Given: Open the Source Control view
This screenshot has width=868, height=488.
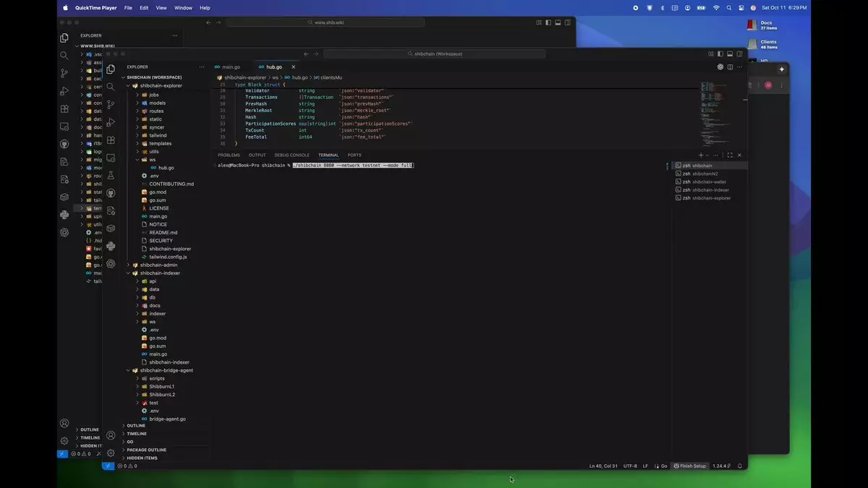Looking at the screenshot, I should 111,105.
